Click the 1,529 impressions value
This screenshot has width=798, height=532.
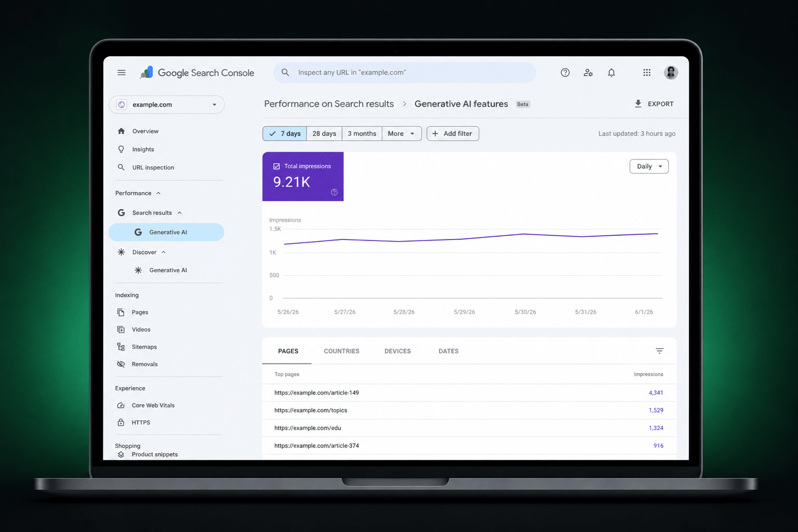point(656,410)
